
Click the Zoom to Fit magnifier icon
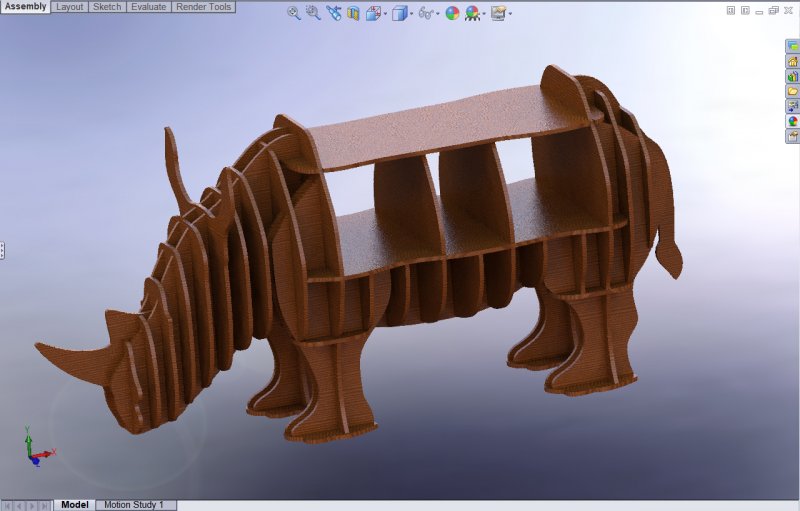(293, 13)
